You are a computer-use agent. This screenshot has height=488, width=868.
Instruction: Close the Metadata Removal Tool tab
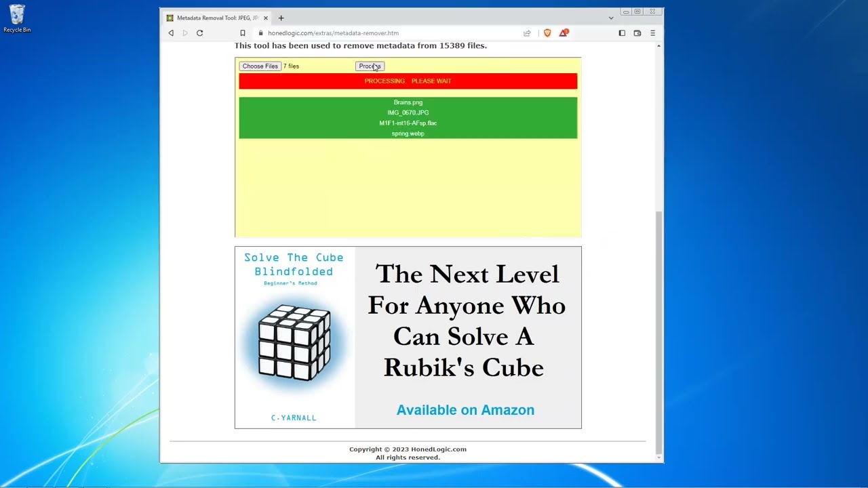click(x=266, y=18)
